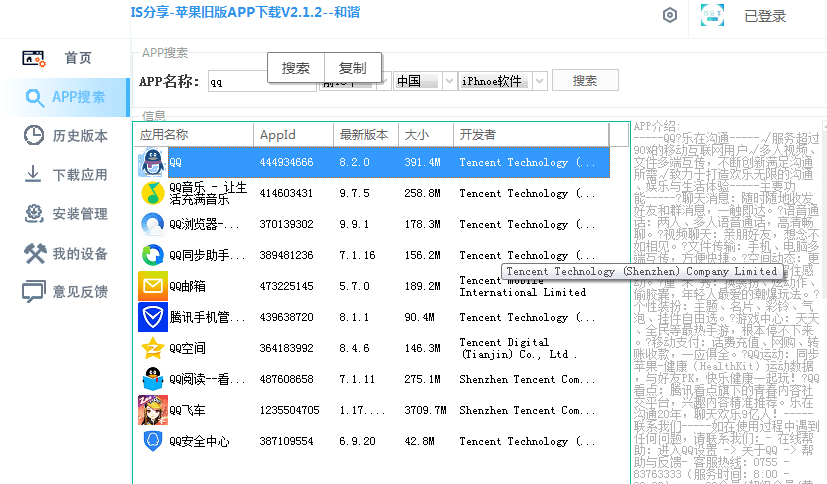Open the 首页 home page
The width and height of the screenshot is (827, 484).
78,58
